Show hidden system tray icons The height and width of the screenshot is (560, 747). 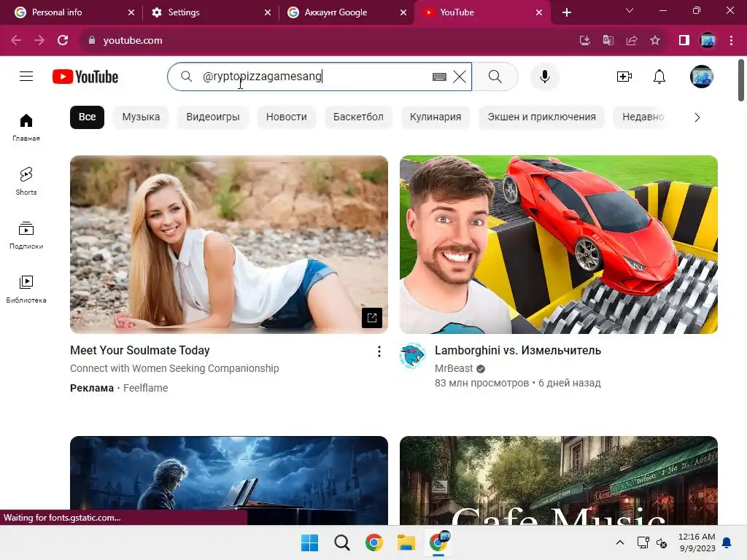point(620,542)
